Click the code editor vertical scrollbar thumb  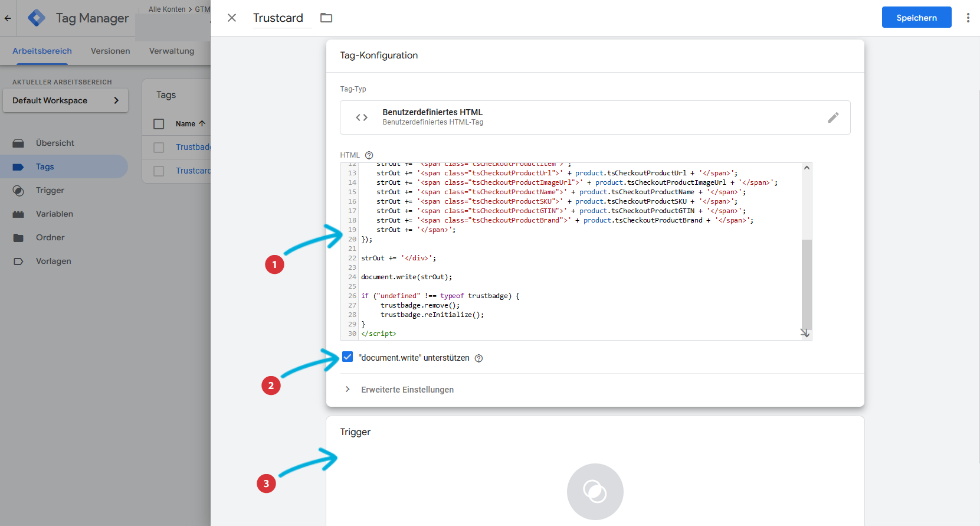[x=807, y=284]
